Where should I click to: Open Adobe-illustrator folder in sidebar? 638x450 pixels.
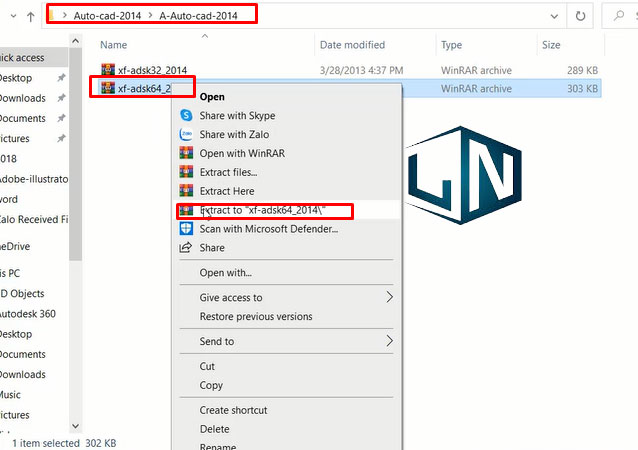click(34, 179)
